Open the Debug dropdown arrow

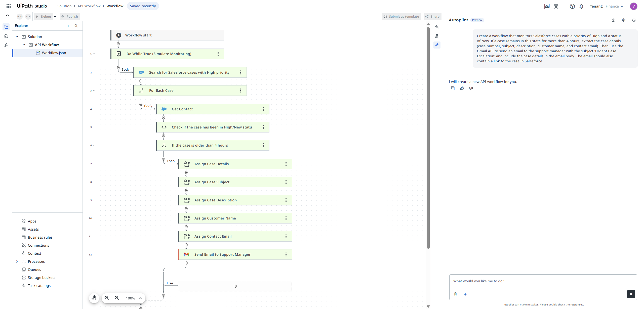coord(55,17)
